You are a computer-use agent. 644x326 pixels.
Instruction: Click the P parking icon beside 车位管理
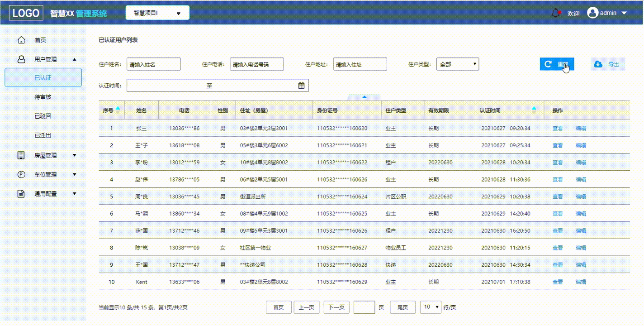(21, 174)
